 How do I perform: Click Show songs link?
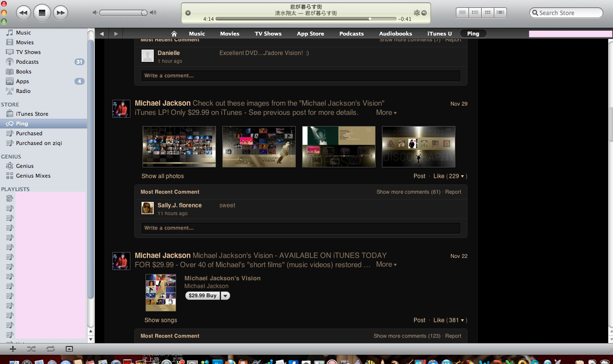coord(161,320)
